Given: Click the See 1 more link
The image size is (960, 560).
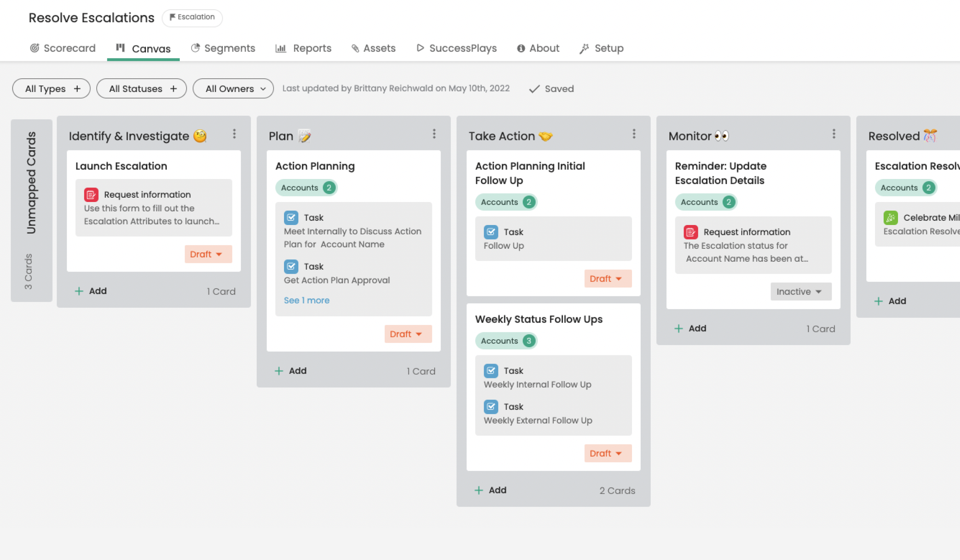Looking at the screenshot, I should [307, 300].
